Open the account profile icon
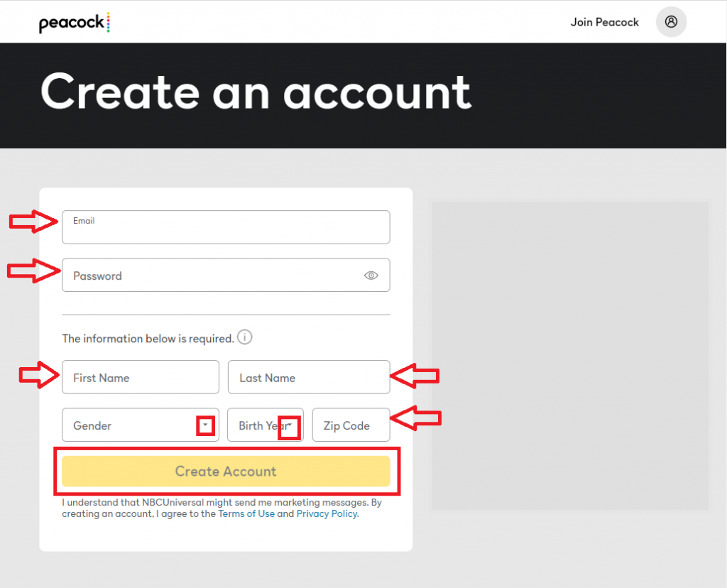The width and height of the screenshot is (727, 588). [x=671, y=22]
